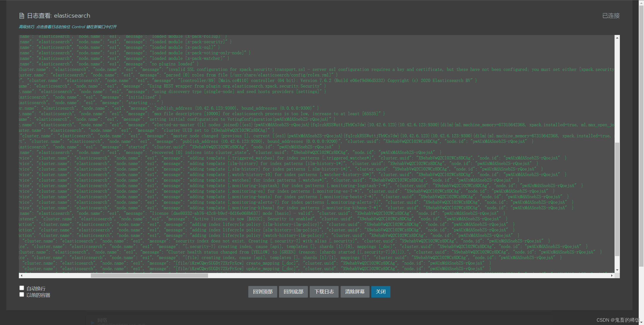Screen dimensions: 644x325
Task: Click log line 'setting initial configuration to VotingConfiguration'
Action: pyautogui.click(x=177, y=119)
